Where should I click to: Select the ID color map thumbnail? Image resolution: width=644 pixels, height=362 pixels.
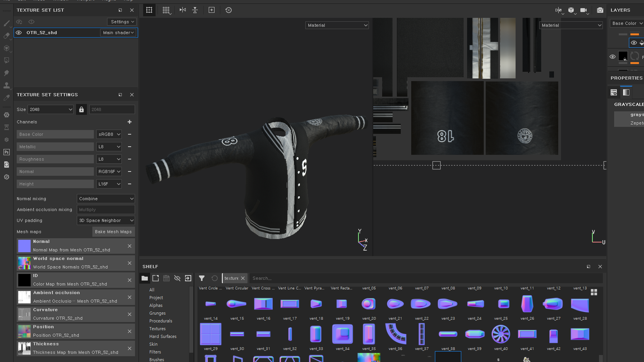tap(24, 280)
